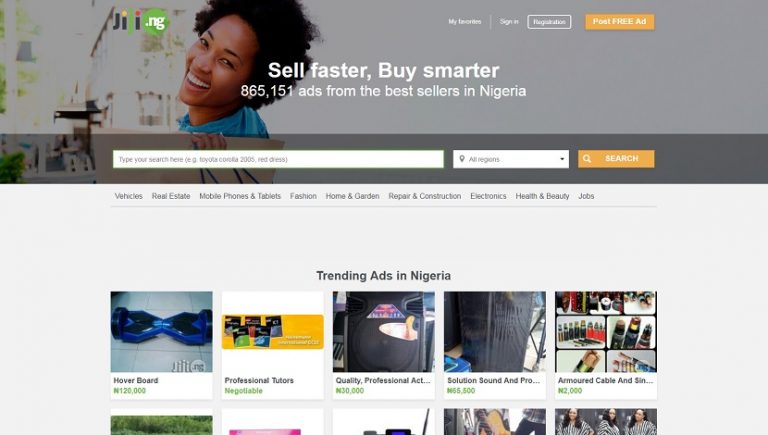Screen dimensions: 768x435
Task: Click the magnifier icon in the Search button
Action: [587, 159]
